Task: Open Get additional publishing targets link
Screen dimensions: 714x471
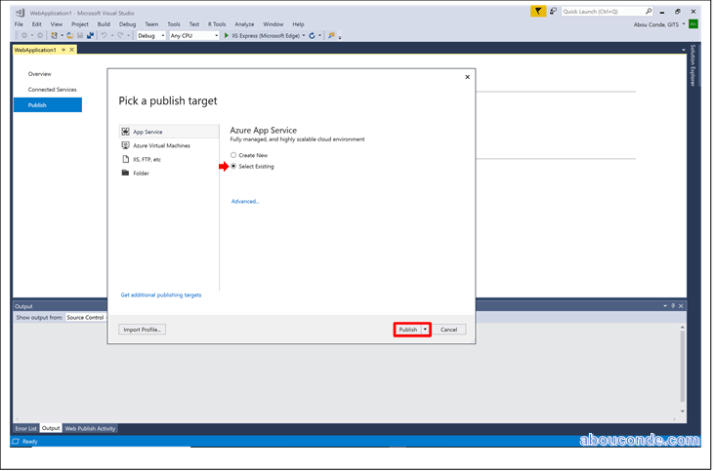Action: (161, 295)
